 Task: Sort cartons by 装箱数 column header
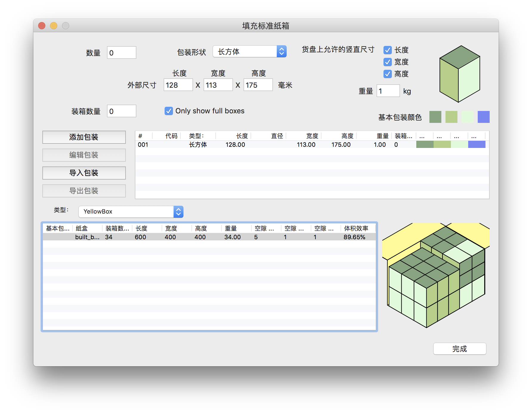point(117,228)
